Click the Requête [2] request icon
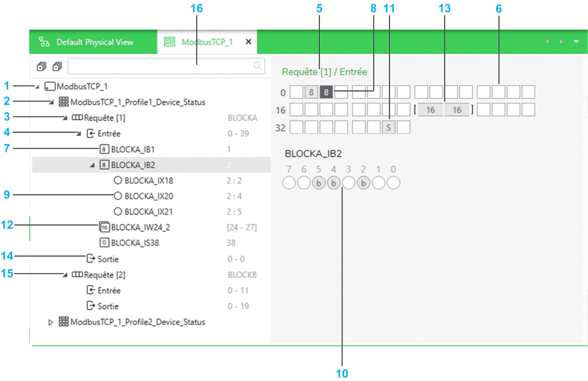Screen dimensions: 588x381 pyautogui.click(x=77, y=275)
